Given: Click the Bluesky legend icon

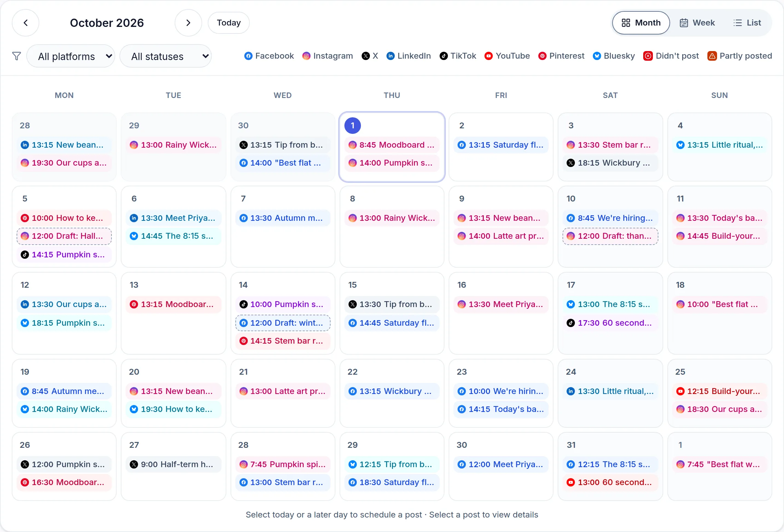Looking at the screenshot, I should click(x=597, y=56).
